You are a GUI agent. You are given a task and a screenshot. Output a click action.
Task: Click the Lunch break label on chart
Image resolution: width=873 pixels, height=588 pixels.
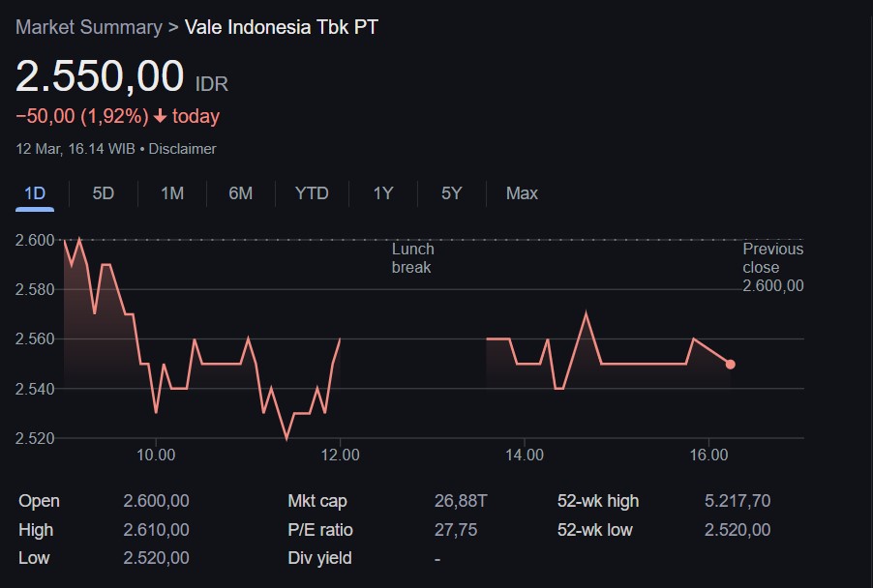click(413, 258)
